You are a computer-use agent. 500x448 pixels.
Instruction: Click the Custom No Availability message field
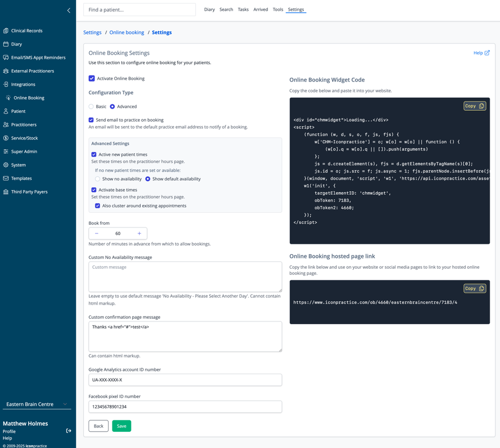click(185, 276)
